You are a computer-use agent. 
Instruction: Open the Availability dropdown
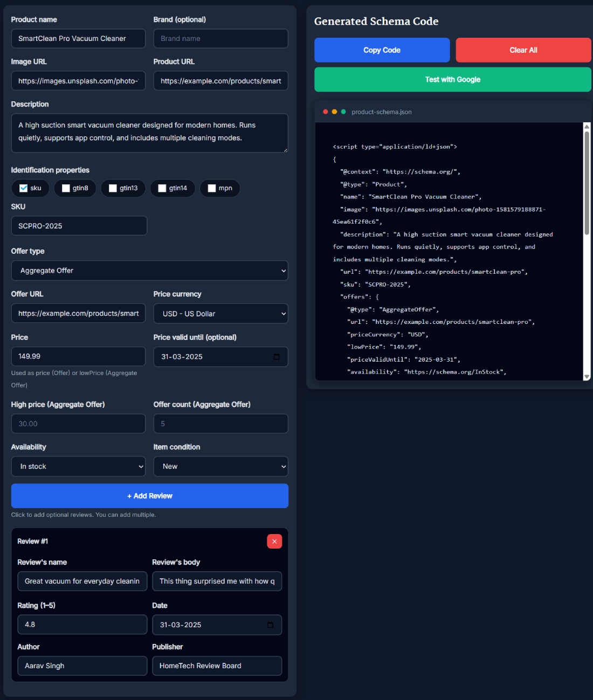pyautogui.click(x=78, y=466)
